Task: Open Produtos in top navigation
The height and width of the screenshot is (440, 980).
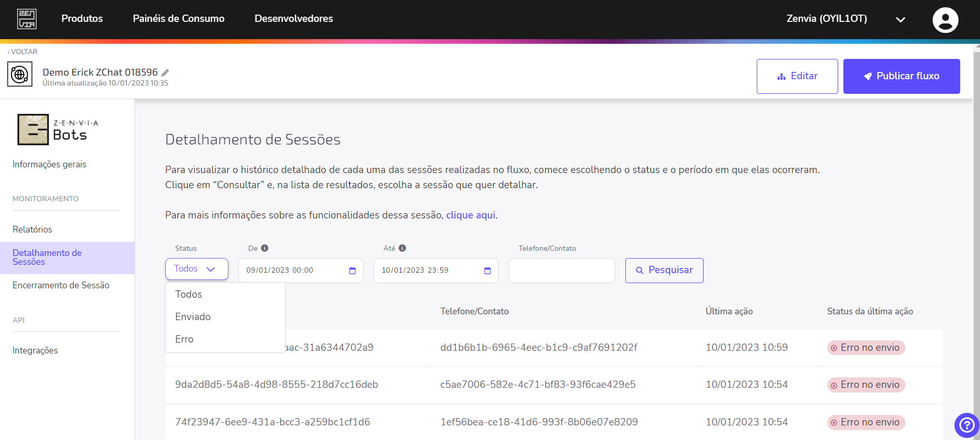Action: pyautogui.click(x=82, y=19)
